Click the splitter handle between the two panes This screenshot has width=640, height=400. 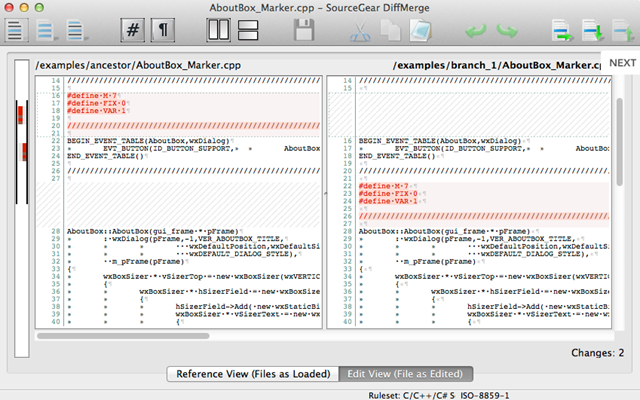(325, 193)
